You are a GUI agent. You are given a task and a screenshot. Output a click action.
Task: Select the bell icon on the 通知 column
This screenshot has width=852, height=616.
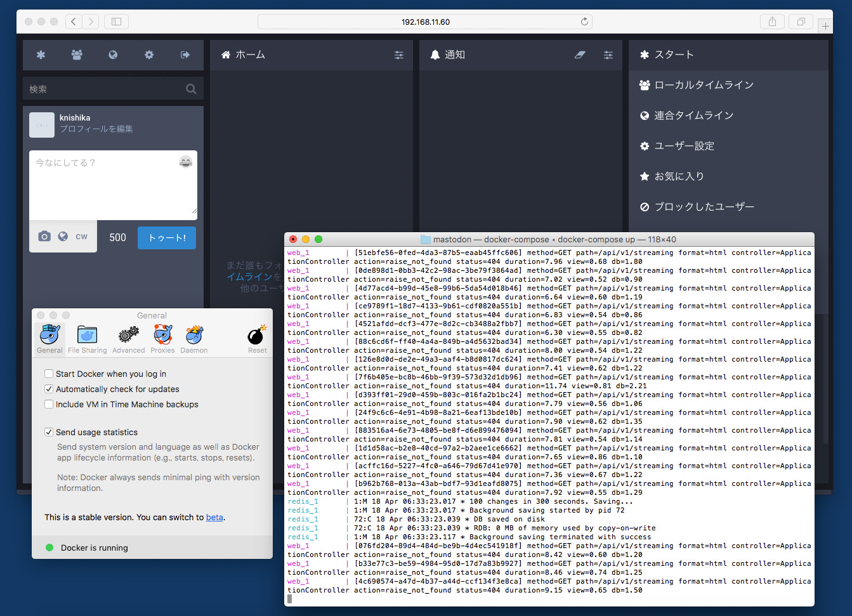(435, 55)
